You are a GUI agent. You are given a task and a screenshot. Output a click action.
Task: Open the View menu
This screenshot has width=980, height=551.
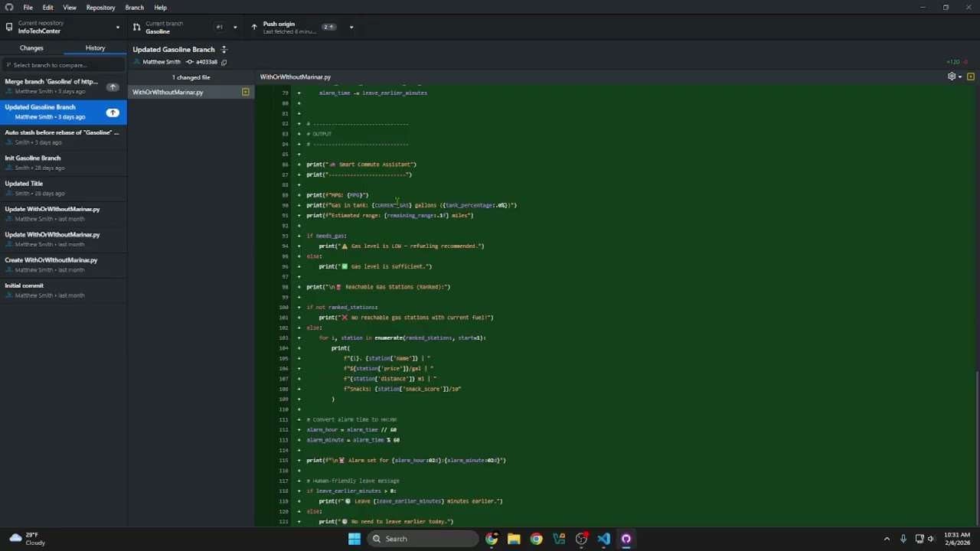tap(70, 8)
